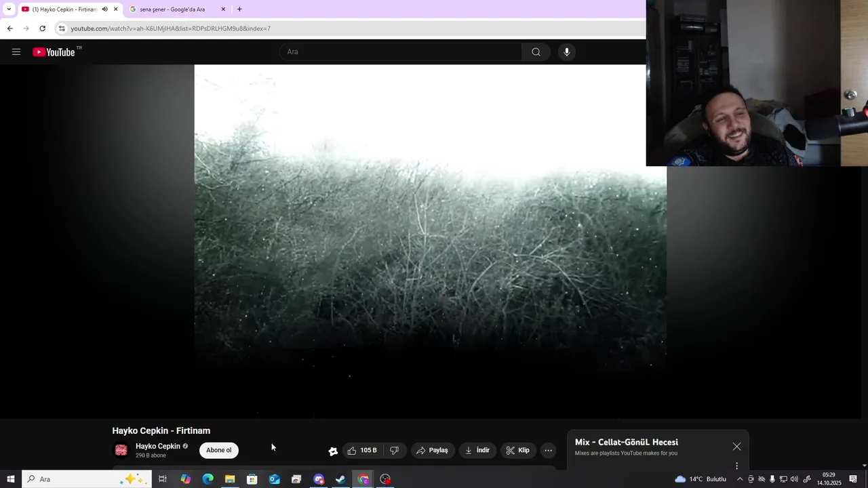Screen dimensions: 868x488
Task: Subscribe with the 'Abone ol' button
Action: (218, 450)
